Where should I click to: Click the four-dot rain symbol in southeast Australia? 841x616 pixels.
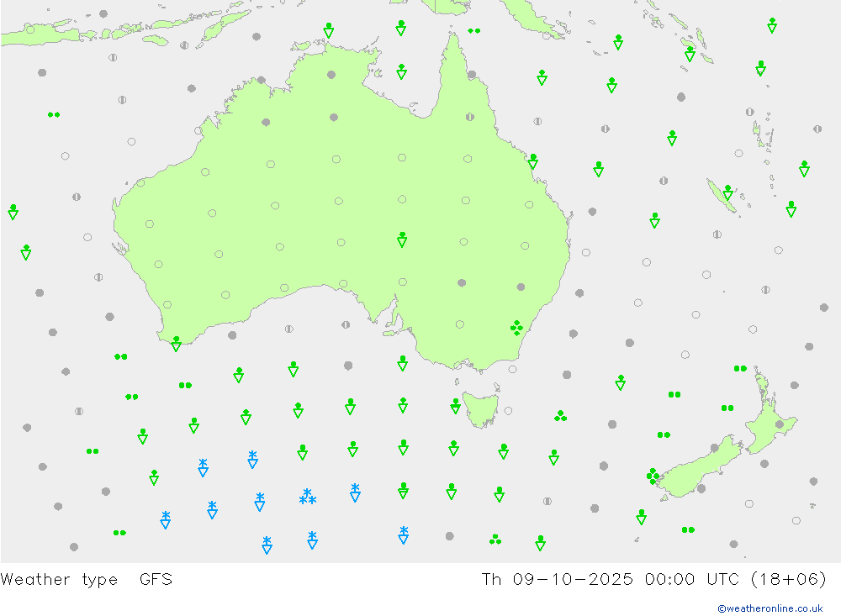pyautogui.click(x=516, y=328)
